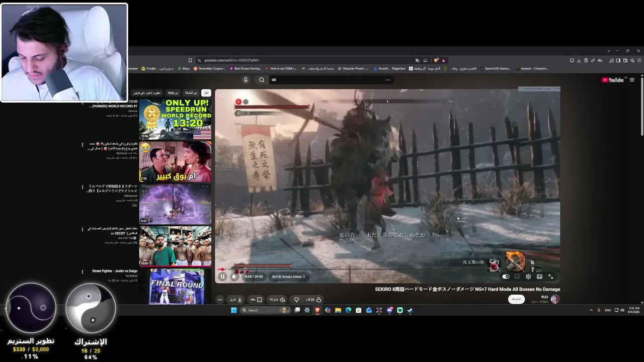Image resolution: width=644 pixels, height=362 pixels.
Task: Open options for Only Up speedrun video
Action: point(83,103)
